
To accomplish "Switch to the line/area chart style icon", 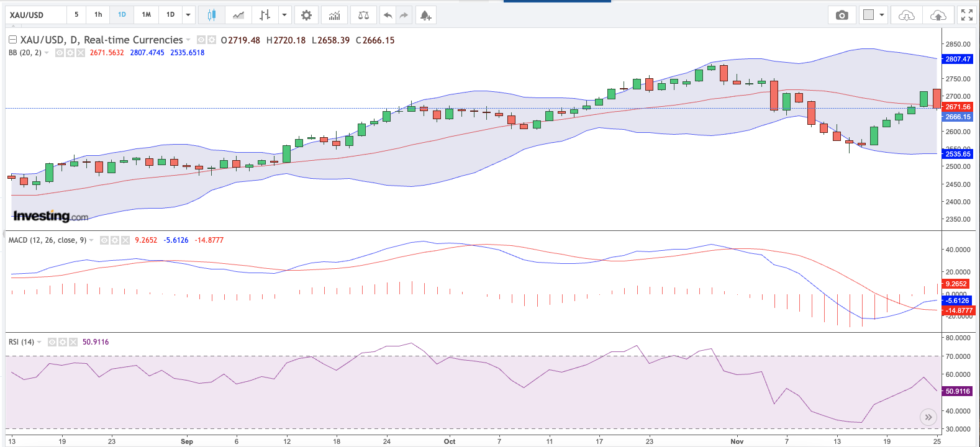I will click(x=238, y=15).
